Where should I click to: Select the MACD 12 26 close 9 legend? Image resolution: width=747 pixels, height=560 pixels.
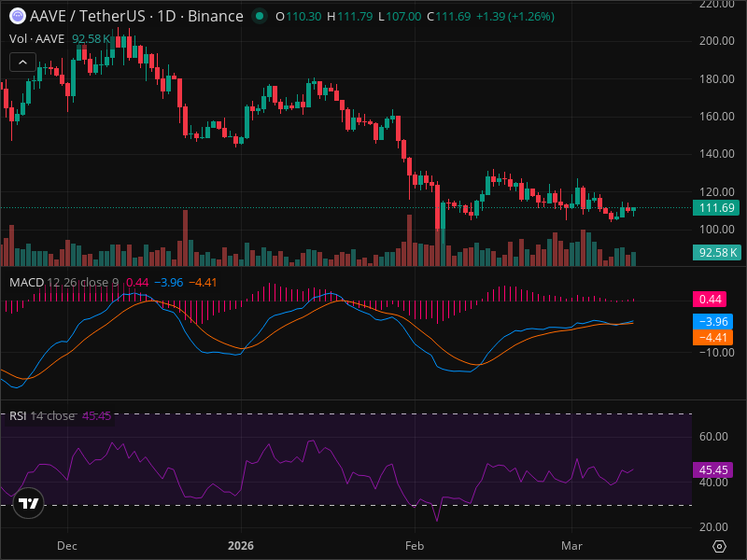63,283
